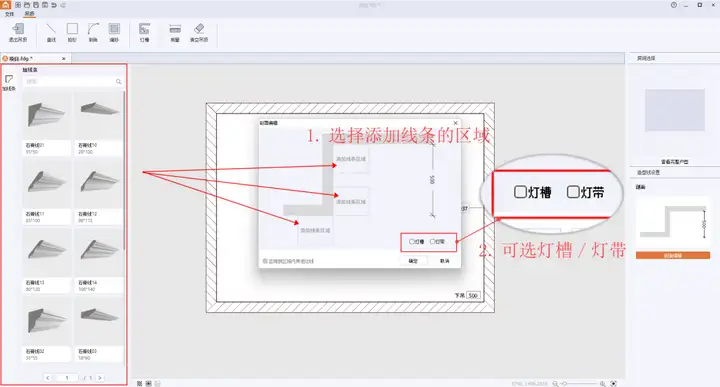Close the create edge dialog
The height and width of the screenshot is (387, 720).
[456, 123]
